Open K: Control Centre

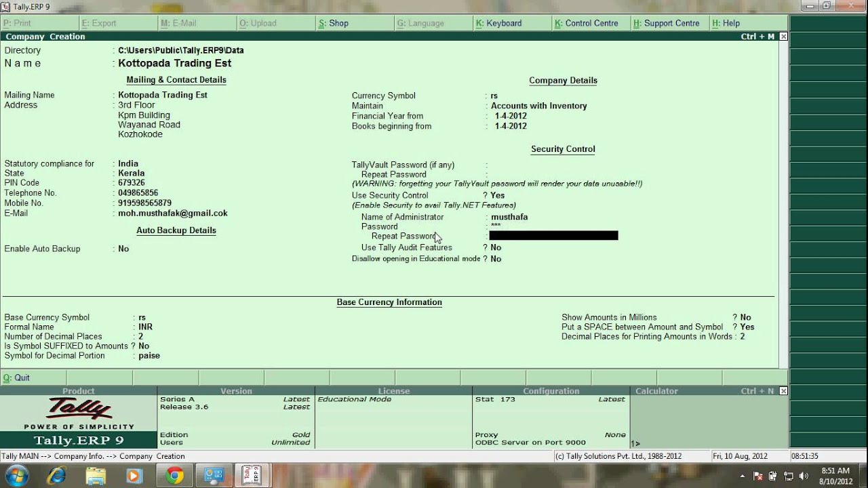(x=590, y=23)
